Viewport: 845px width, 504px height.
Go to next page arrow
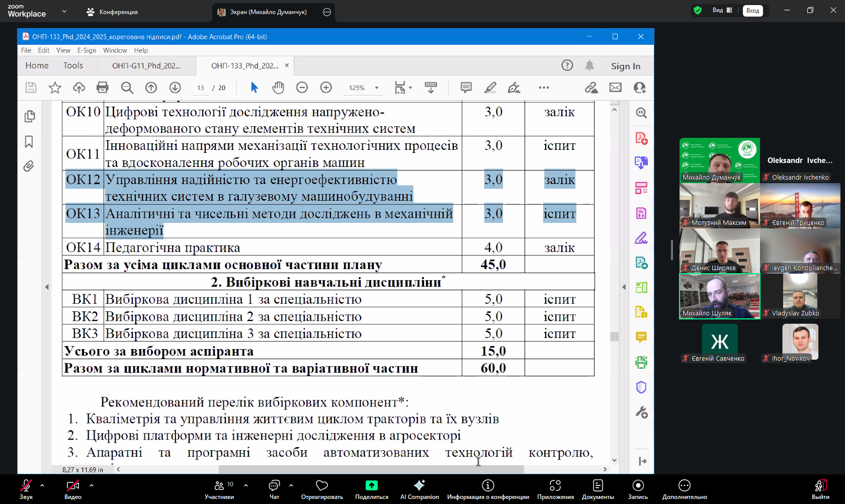point(175,88)
